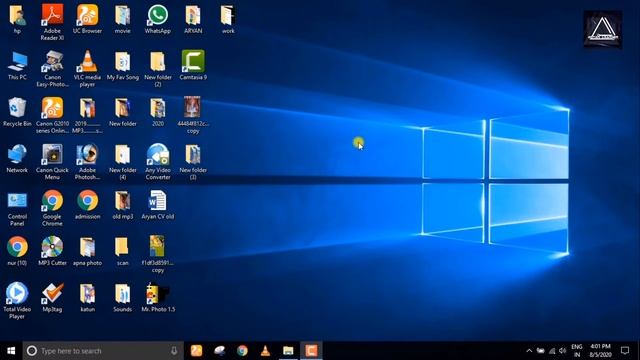Select the hp user folder icon
Screen dimensions: 640x360
pos(17,19)
